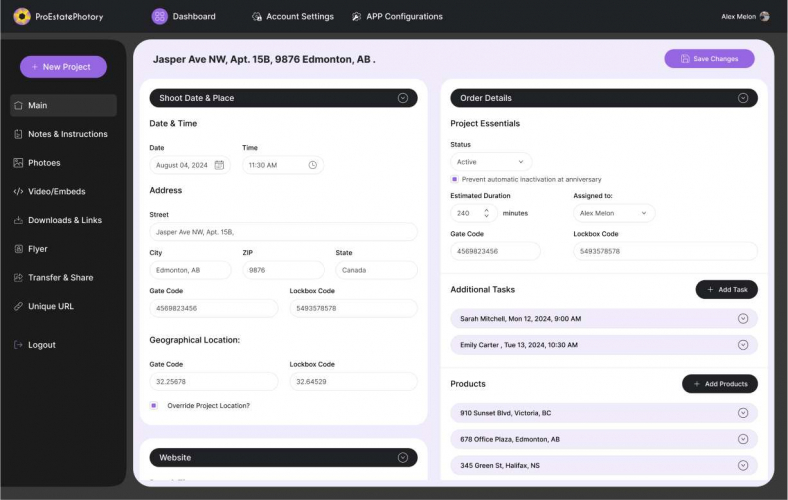Screen dimensions: 788x500
Task: Go to Notes & Instructions
Action: 63,134
